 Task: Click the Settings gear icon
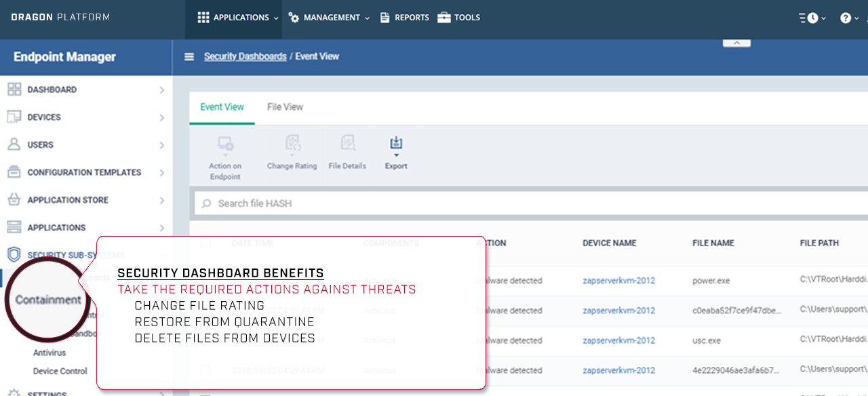point(14,393)
